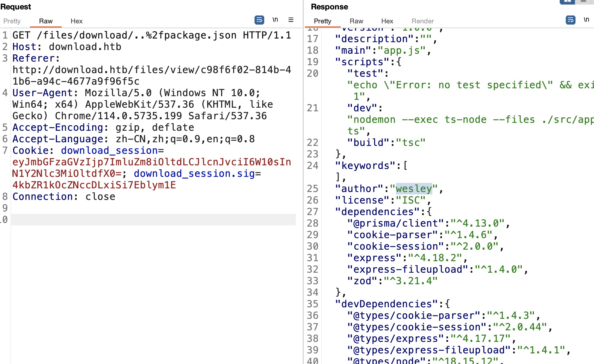594x364 pixels.
Task: Click the highlighted author value wesley
Action: (x=414, y=189)
